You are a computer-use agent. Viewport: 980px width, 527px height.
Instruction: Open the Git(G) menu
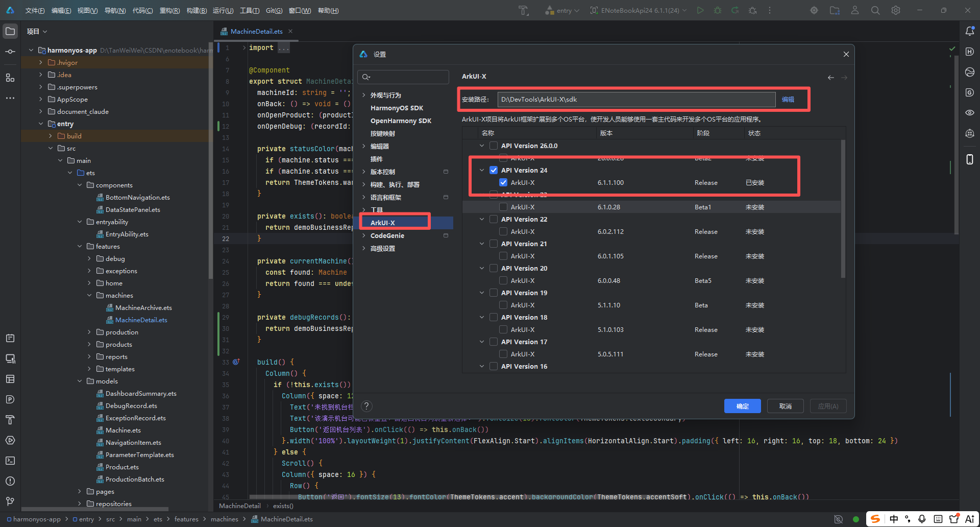click(x=274, y=11)
